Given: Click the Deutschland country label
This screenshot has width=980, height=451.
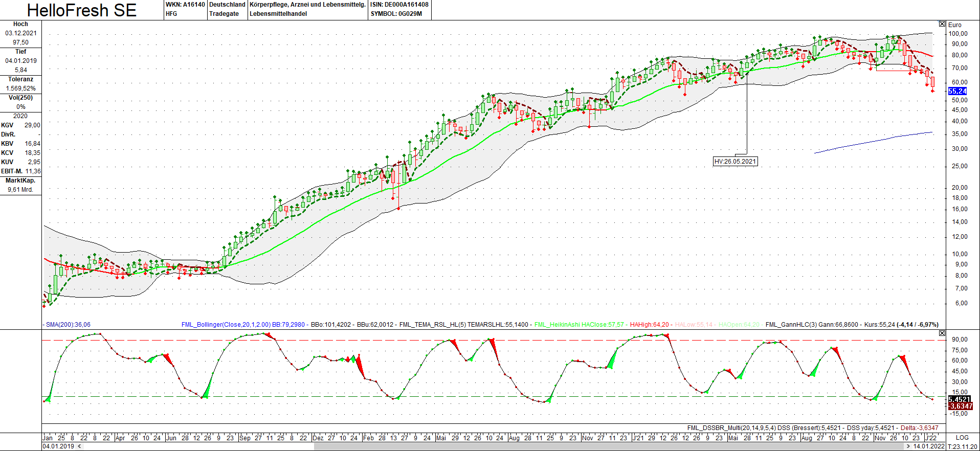Looking at the screenshot, I should (x=227, y=5).
